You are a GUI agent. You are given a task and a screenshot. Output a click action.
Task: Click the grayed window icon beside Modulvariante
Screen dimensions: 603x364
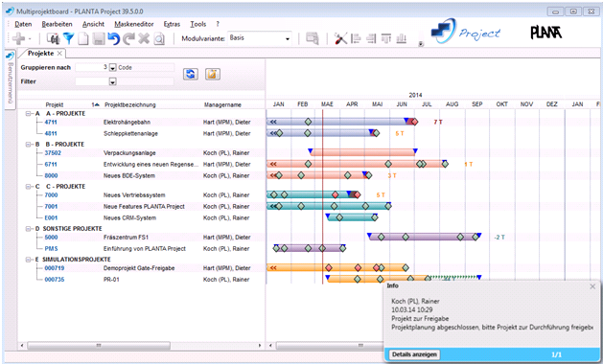point(313,38)
